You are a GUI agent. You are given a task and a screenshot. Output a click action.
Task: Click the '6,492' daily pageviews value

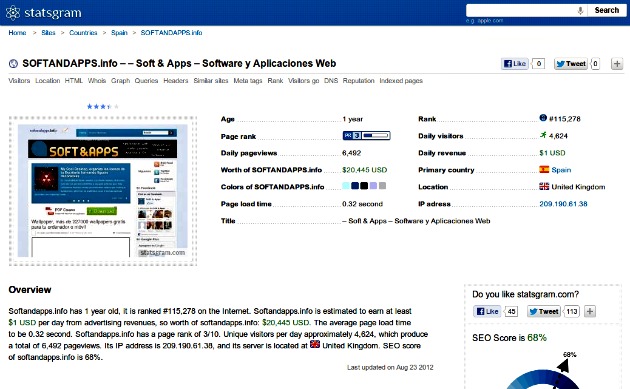352,153
